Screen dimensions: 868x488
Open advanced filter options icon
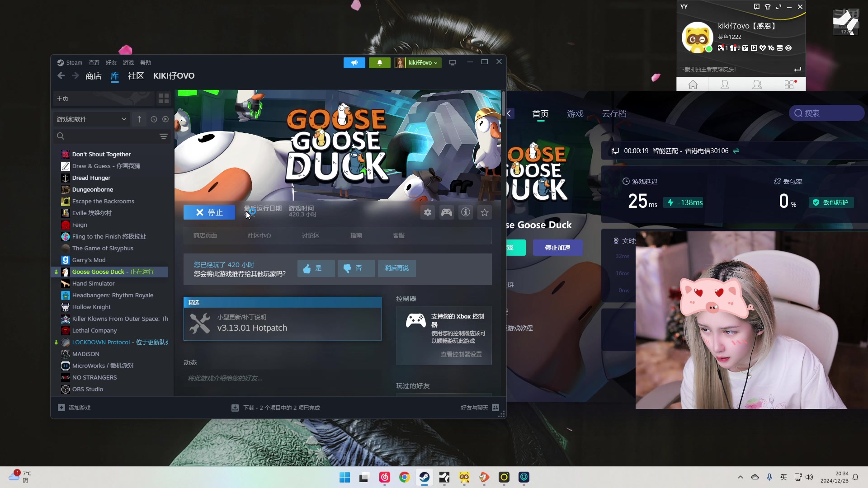[x=164, y=136]
